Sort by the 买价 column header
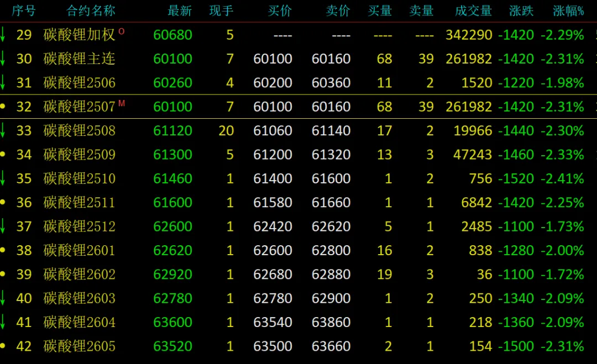This screenshot has width=597, height=364. pos(280,10)
